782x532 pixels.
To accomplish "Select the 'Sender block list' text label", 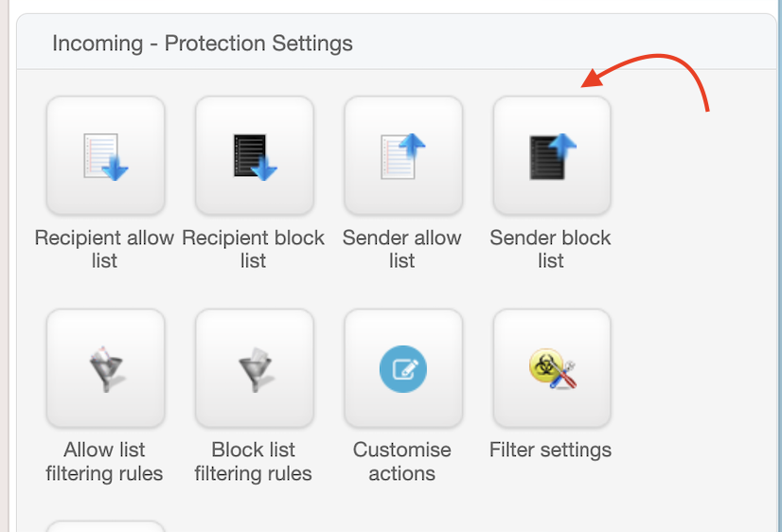I will point(551,249).
